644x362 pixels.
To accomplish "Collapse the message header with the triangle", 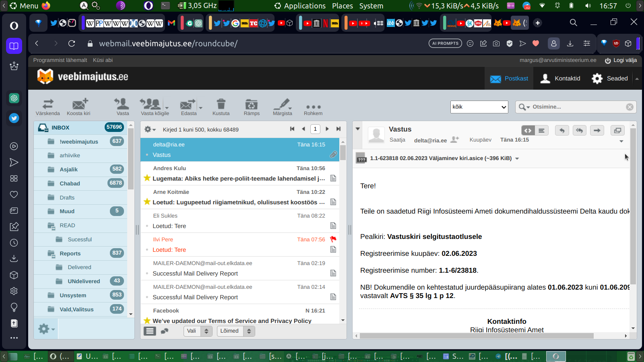I will (358, 129).
